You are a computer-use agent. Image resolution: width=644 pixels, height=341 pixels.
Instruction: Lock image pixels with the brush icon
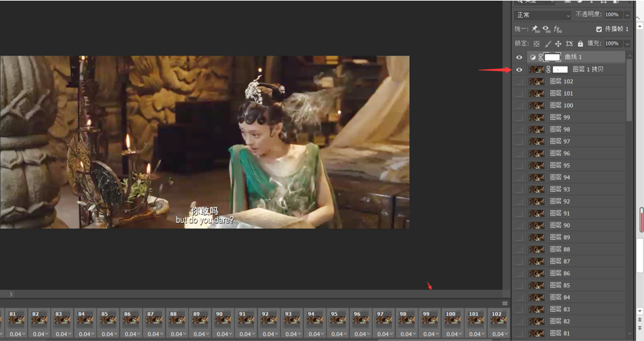(x=548, y=43)
